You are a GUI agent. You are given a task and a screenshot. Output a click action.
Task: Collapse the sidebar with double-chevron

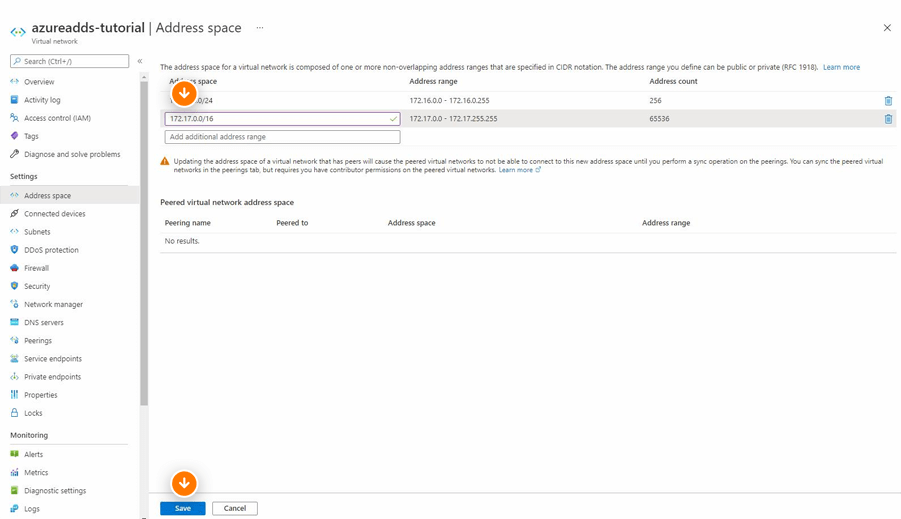pos(140,61)
